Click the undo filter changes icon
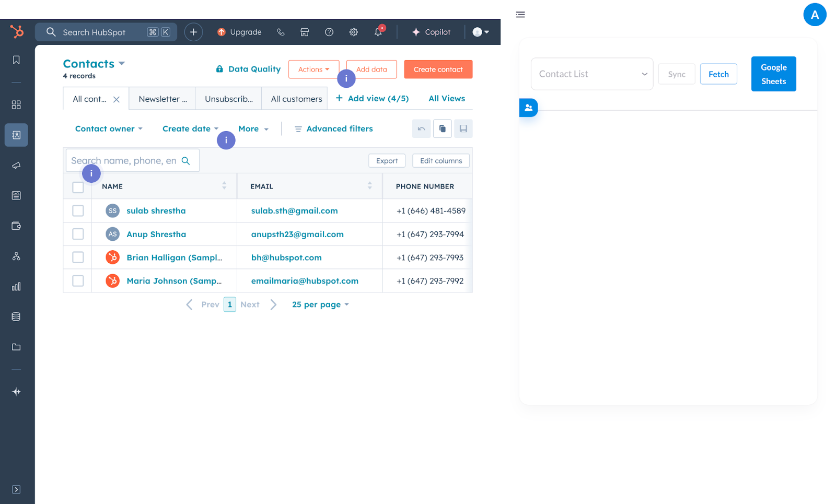Viewport: 836px width, 504px height. [x=421, y=128]
